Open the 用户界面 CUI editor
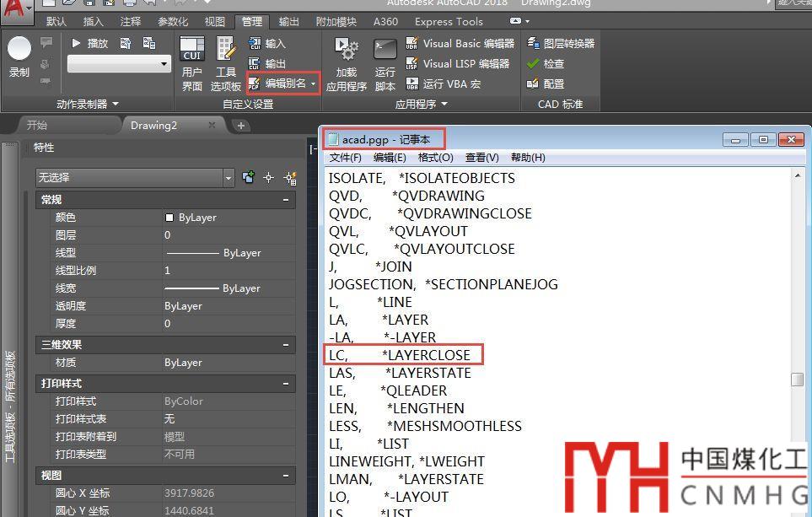812x517 pixels. (192, 62)
